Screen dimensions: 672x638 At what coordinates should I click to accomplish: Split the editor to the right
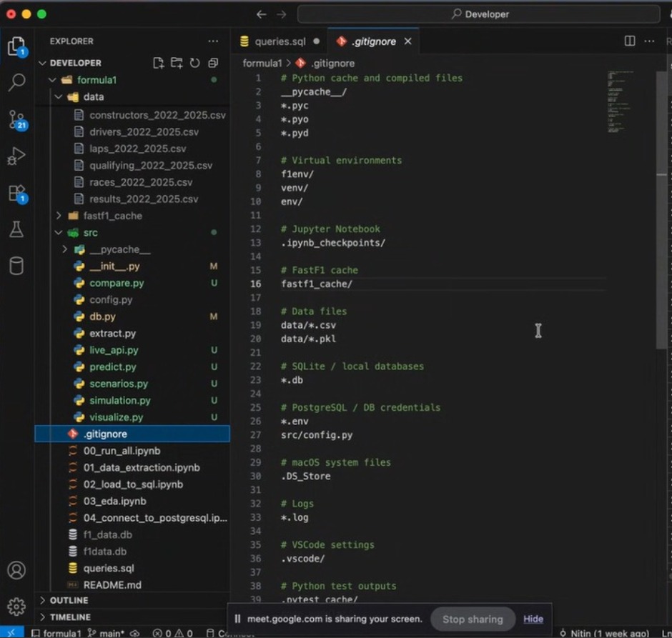point(630,41)
